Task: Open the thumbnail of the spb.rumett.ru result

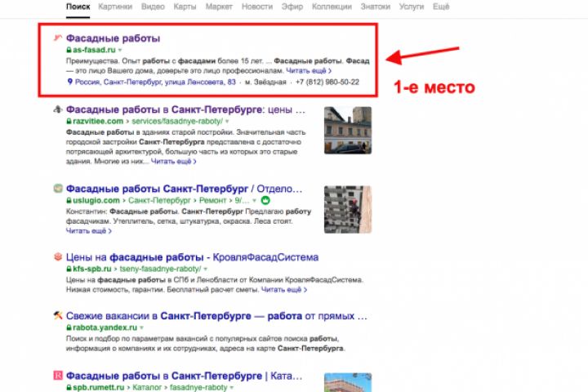Action: coord(348,383)
